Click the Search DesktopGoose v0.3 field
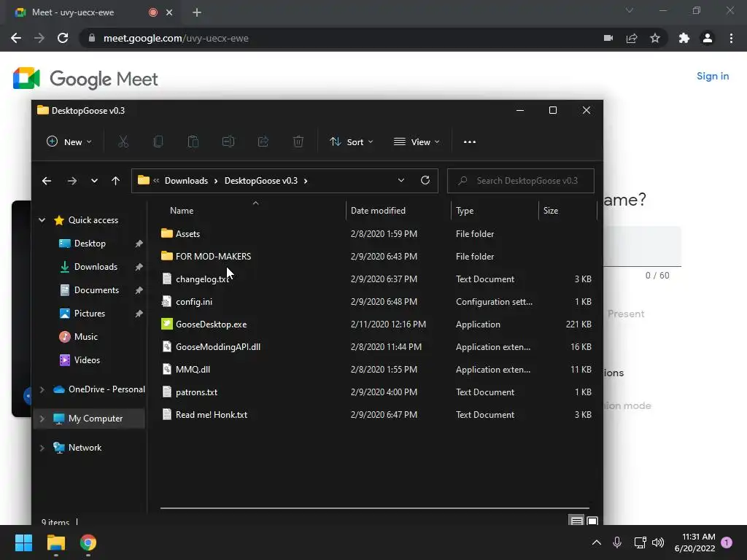 521,181
